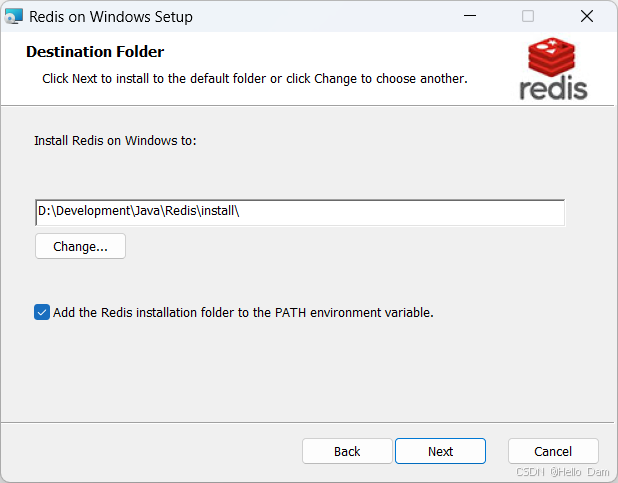
Task: Click the "Destination Folder" heading
Action: click(x=95, y=52)
